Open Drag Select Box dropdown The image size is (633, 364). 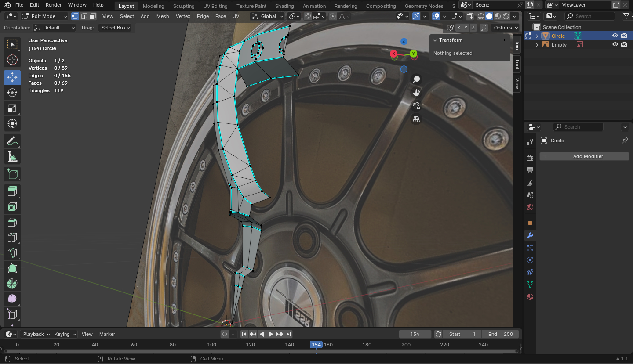pos(115,28)
